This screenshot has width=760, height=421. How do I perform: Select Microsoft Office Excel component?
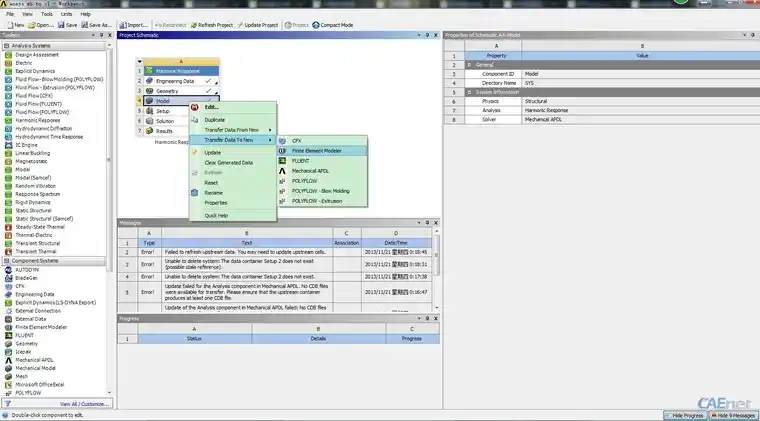point(39,385)
